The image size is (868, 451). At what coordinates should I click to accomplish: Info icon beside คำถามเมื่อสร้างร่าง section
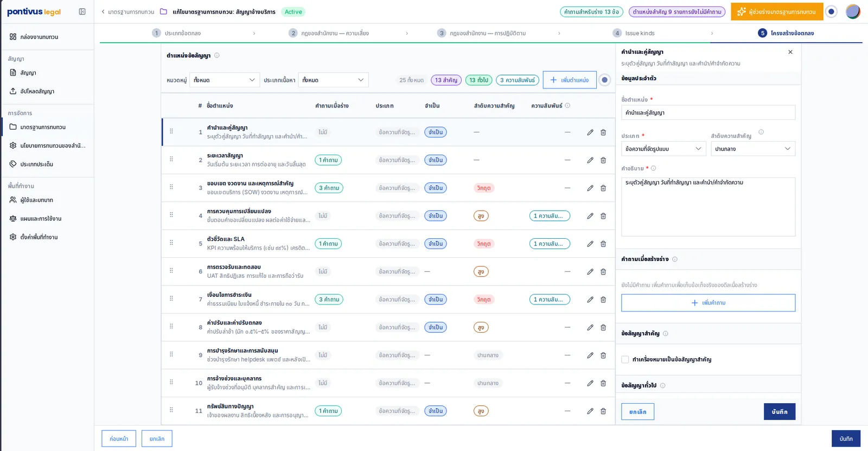coord(675,259)
